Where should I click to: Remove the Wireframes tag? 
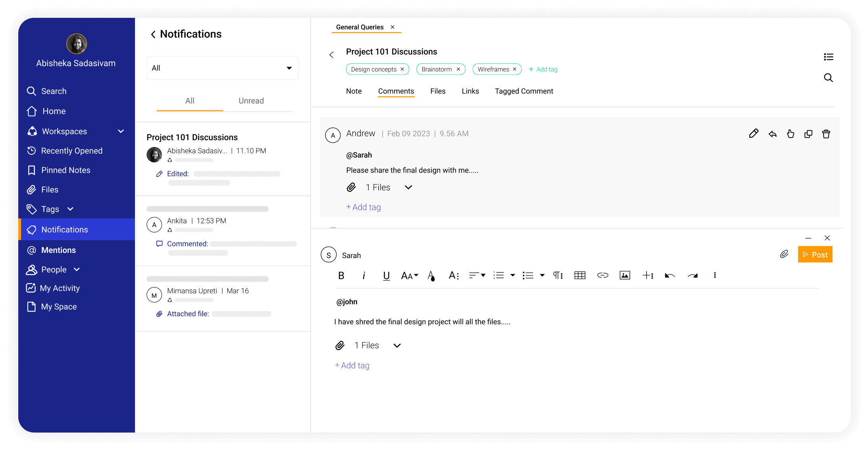[514, 69]
